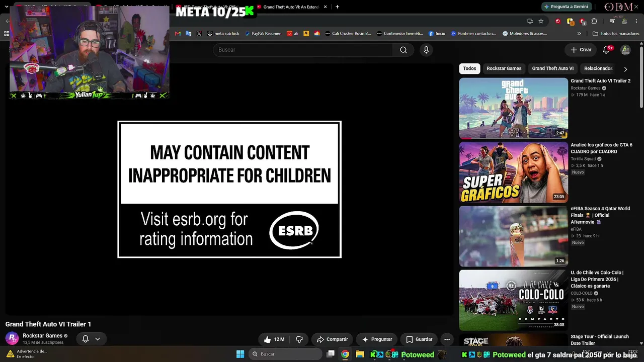
Task: Expand the subscription notification options dropdown
Action: pyautogui.click(x=98, y=339)
